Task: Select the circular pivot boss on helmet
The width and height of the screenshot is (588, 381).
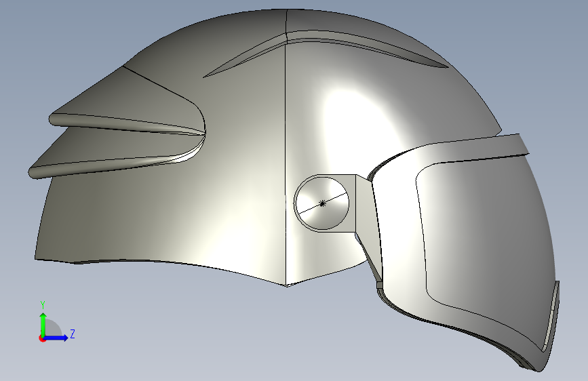Action: tap(322, 203)
